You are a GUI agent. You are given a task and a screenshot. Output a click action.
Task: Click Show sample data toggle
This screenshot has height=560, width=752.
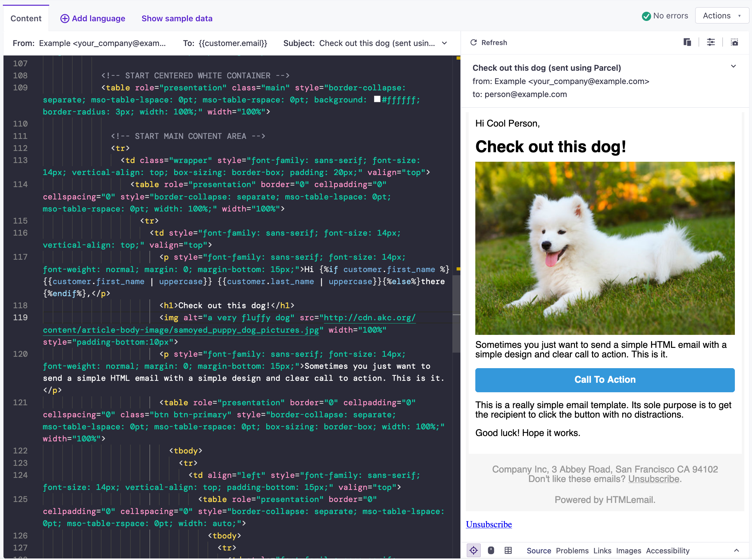[x=177, y=19]
